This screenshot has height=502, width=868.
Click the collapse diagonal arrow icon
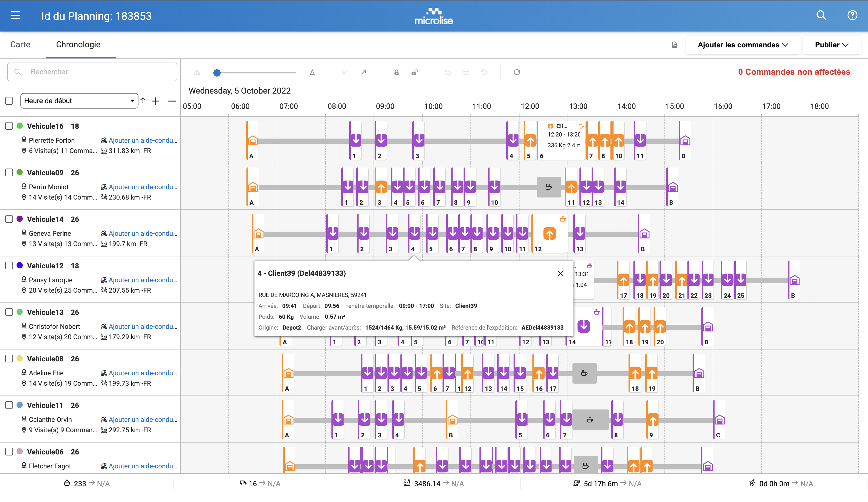345,72
